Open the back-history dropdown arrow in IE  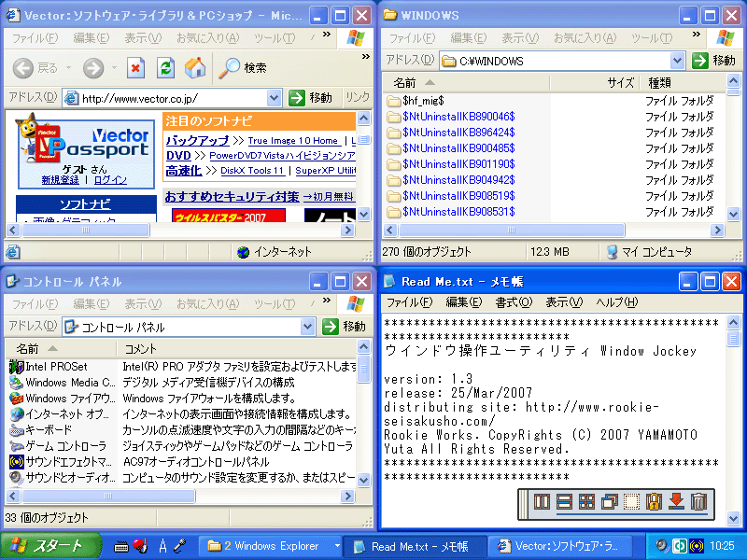click(x=68, y=68)
